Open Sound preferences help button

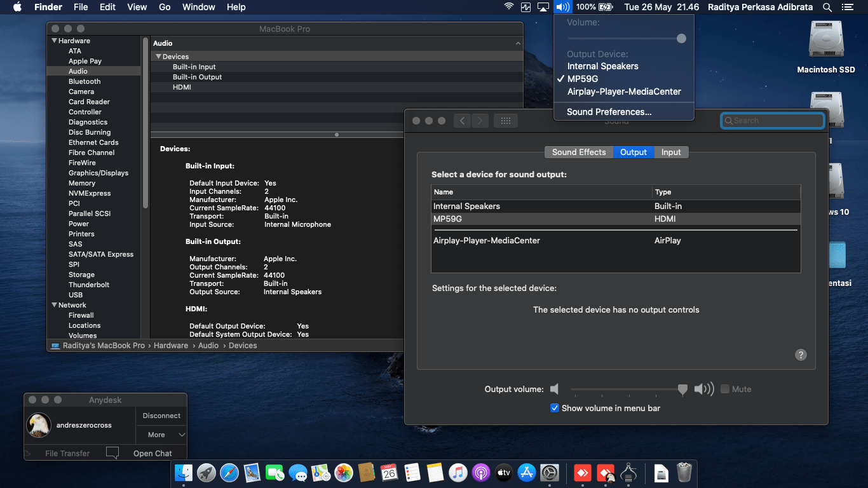point(801,355)
